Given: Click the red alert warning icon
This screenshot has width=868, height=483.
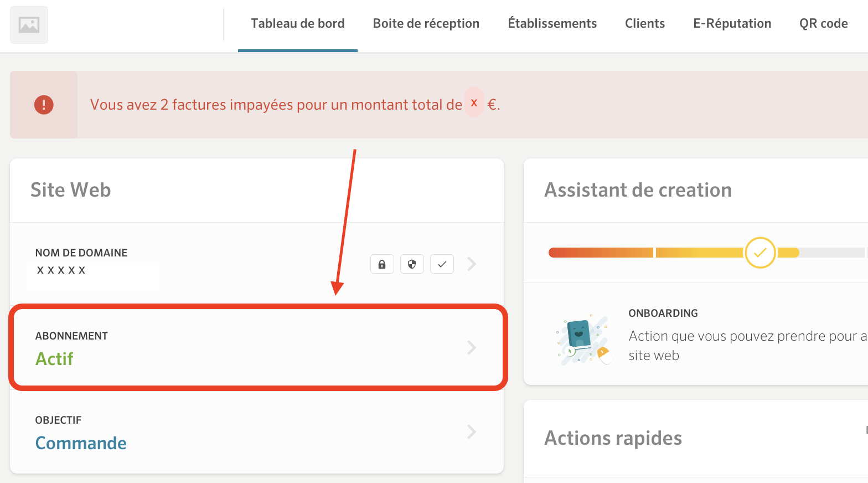Looking at the screenshot, I should coord(44,105).
